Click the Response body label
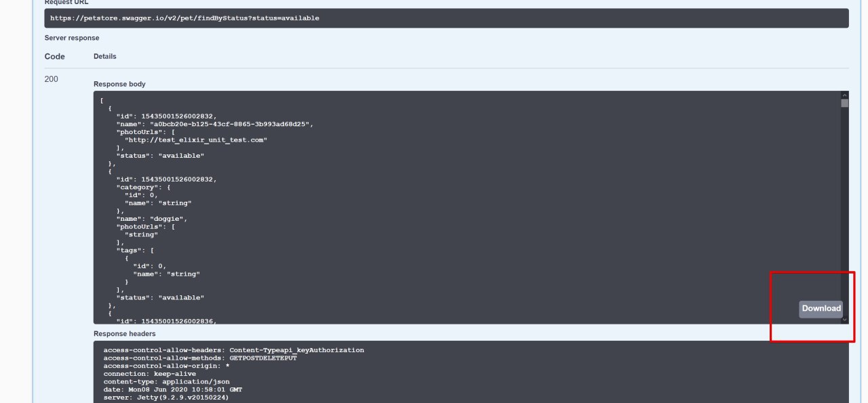Image resolution: width=868 pixels, height=403 pixels. coord(119,84)
